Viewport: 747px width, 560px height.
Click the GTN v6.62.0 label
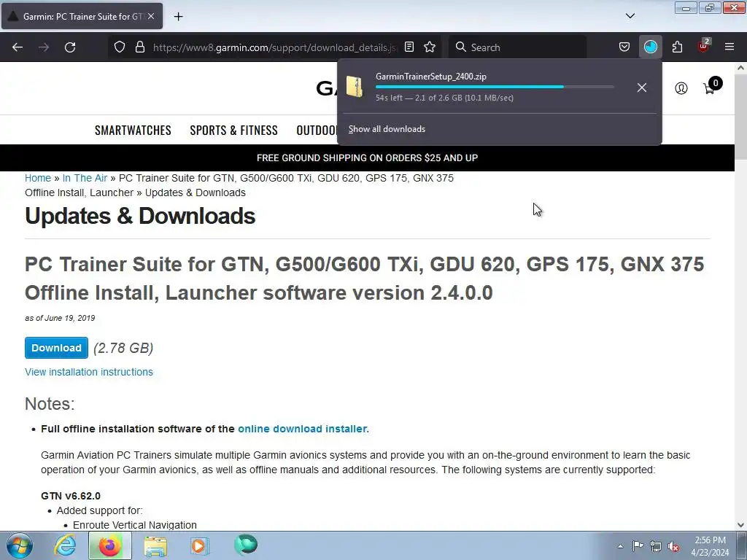[x=71, y=496]
